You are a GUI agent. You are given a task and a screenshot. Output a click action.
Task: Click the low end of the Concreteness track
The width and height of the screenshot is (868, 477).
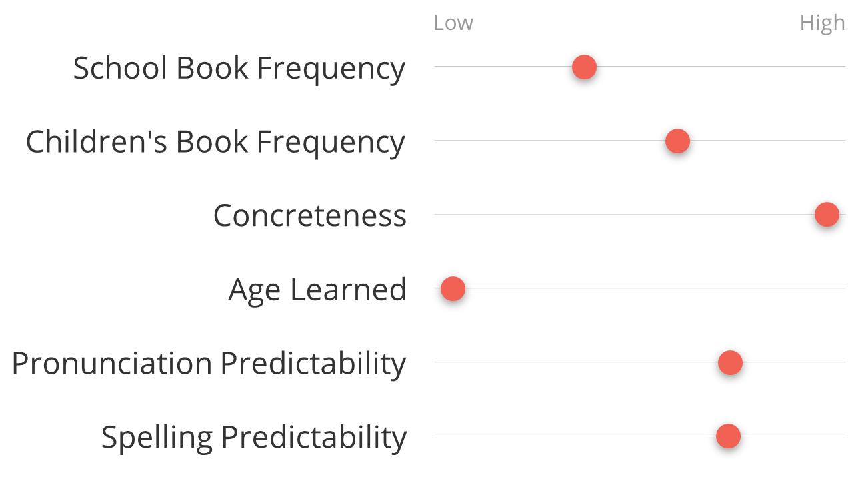click(440, 215)
